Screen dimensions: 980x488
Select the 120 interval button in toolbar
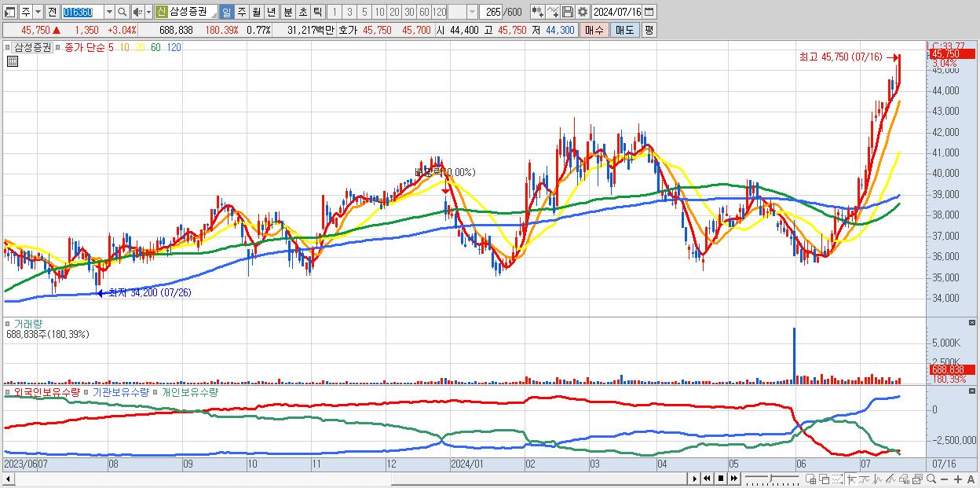tap(439, 12)
